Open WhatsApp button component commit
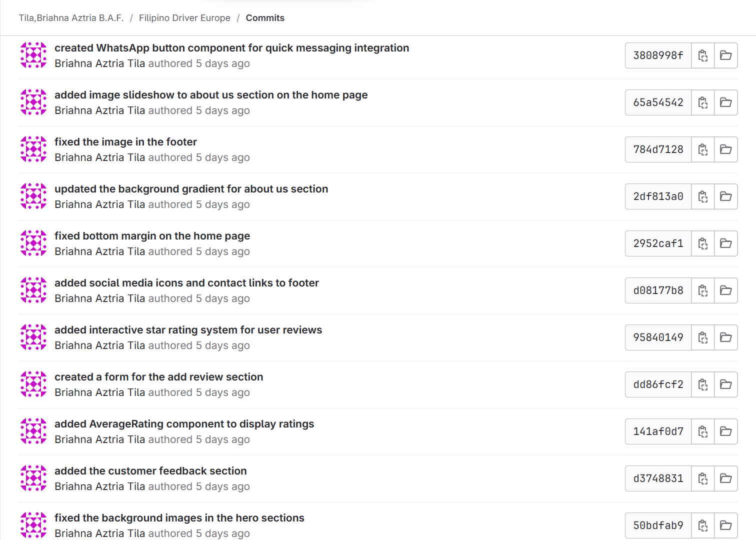This screenshot has height=540, width=756. 231,48
